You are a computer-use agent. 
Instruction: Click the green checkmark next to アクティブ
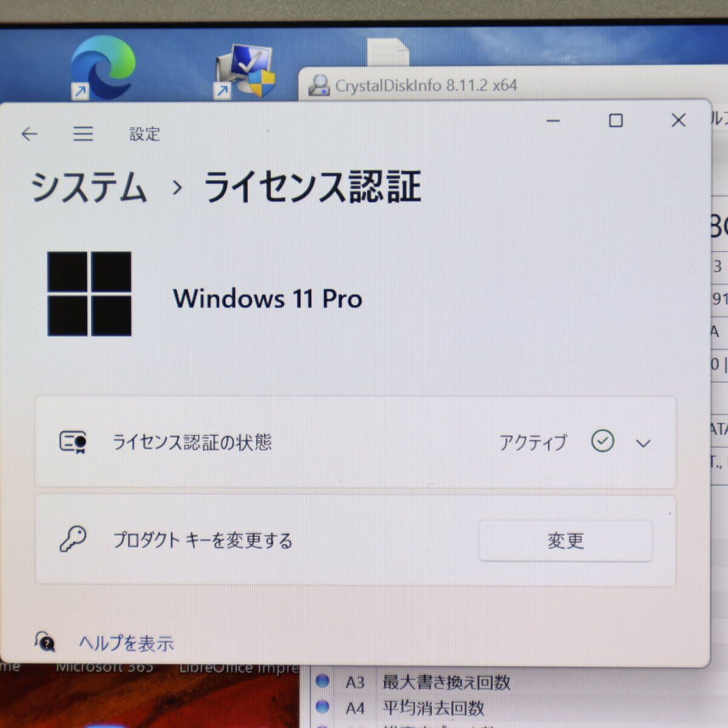coord(602,441)
